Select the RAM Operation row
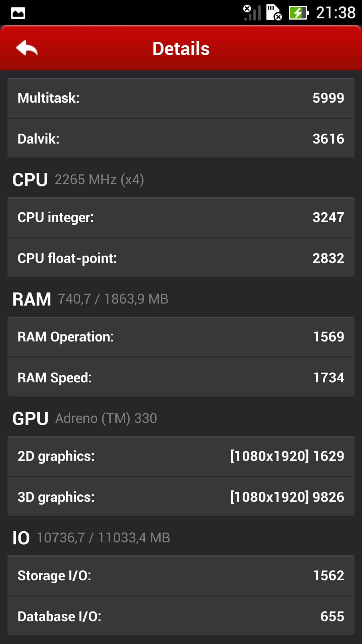362x644 pixels. tap(181, 337)
